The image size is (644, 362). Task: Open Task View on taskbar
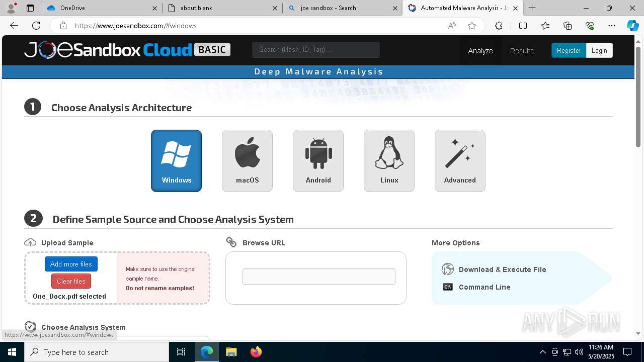[x=181, y=352]
